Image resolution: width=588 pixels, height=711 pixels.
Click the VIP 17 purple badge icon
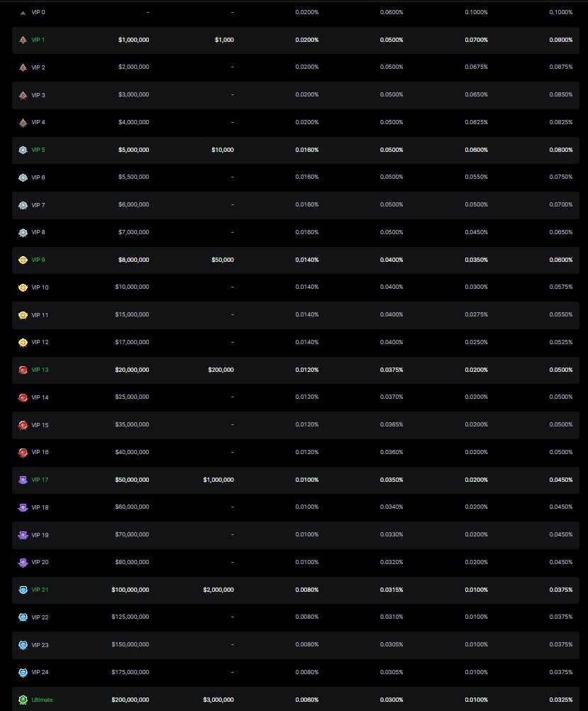point(23,480)
